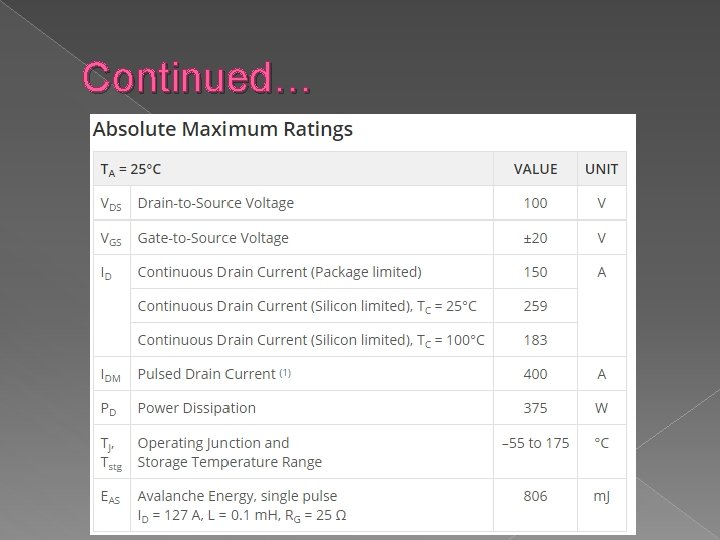
Task: Click "Avalanche Energy, single pulse" text
Action: point(237,496)
